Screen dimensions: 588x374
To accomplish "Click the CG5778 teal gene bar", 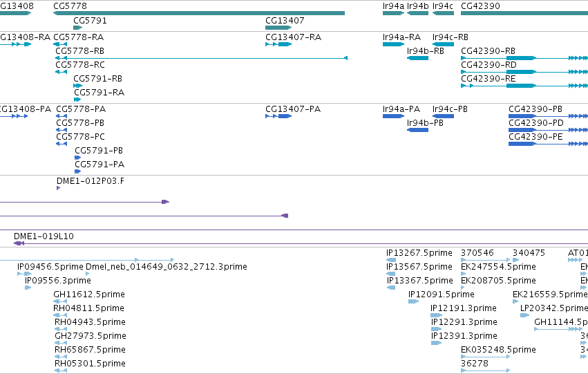I will (x=199, y=13).
